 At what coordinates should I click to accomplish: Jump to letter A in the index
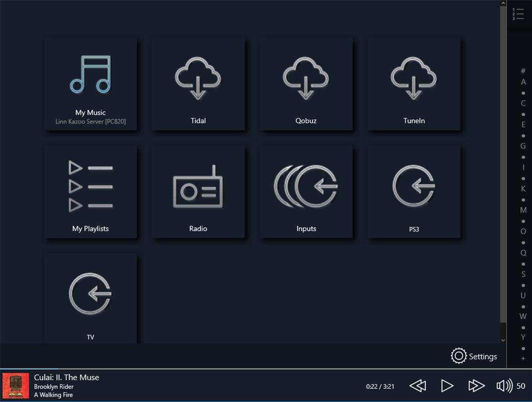[x=523, y=82]
